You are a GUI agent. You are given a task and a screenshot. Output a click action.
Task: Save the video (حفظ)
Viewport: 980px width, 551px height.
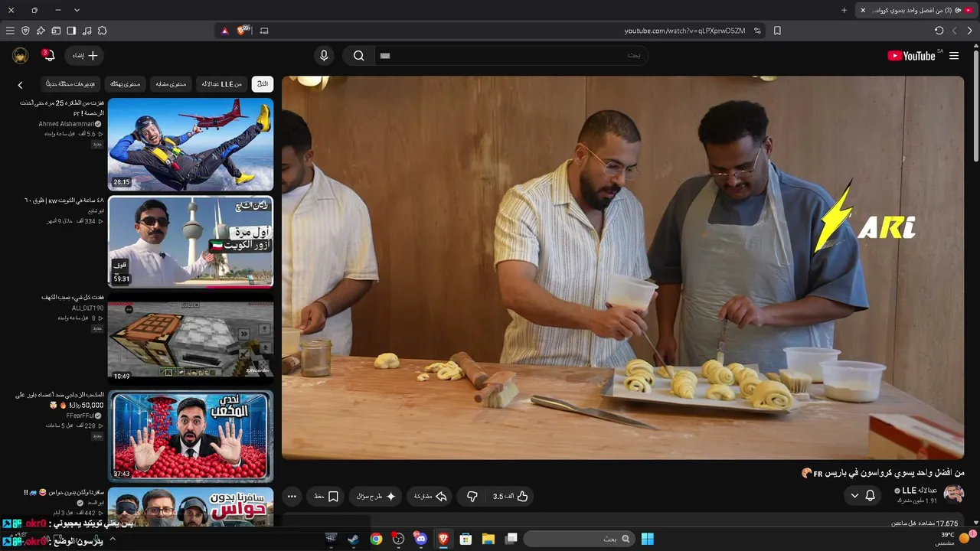point(326,497)
